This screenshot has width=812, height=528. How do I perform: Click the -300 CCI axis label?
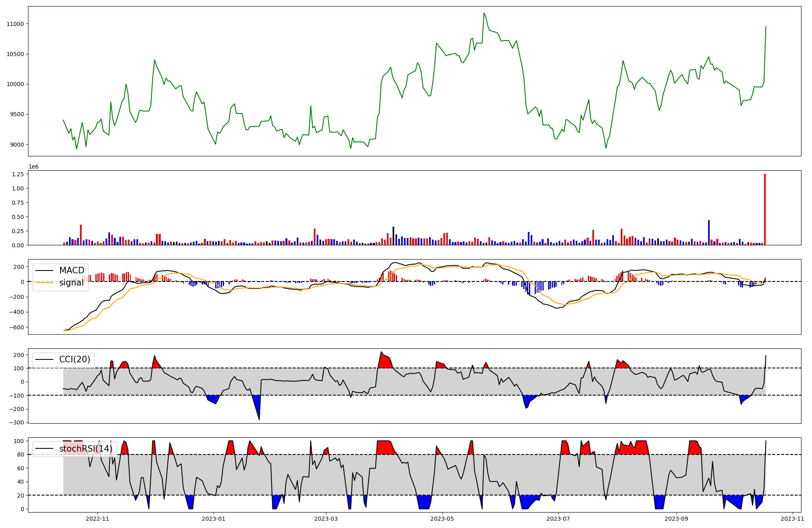pyautogui.click(x=17, y=422)
